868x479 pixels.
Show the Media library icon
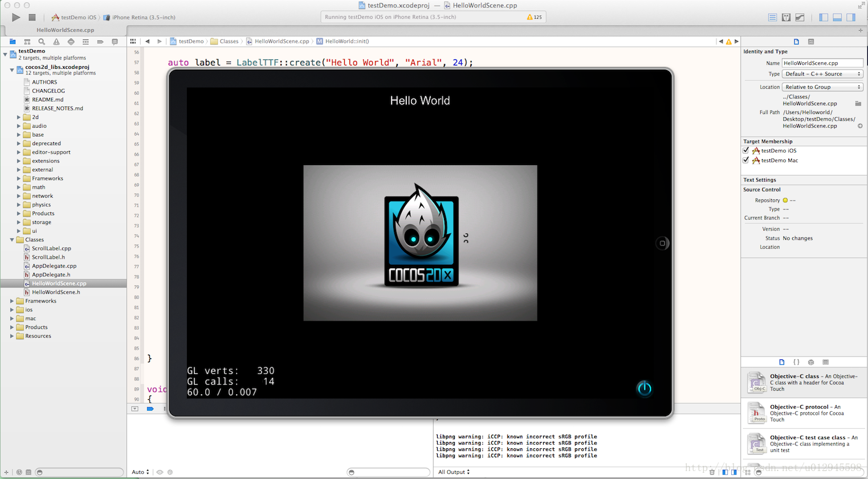click(x=826, y=362)
